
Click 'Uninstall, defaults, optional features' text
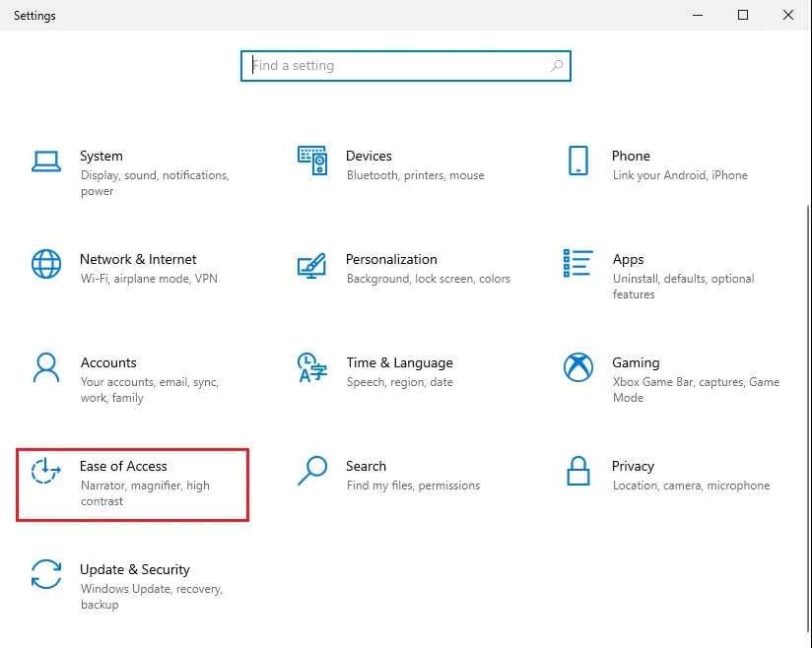click(684, 287)
